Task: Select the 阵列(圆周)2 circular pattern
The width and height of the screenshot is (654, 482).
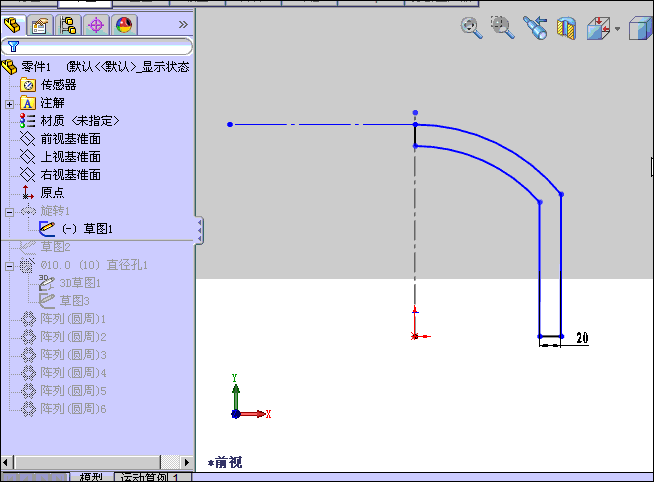Action: (x=73, y=337)
